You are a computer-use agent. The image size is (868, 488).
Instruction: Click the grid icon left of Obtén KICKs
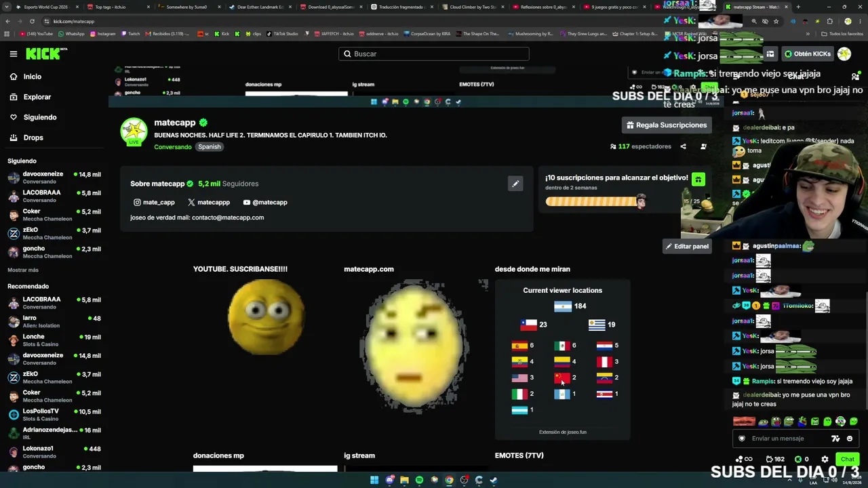pyautogui.click(x=770, y=54)
